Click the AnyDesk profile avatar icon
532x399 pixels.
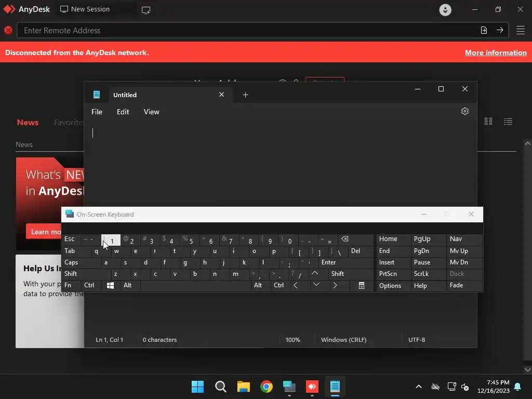pos(445,9)
